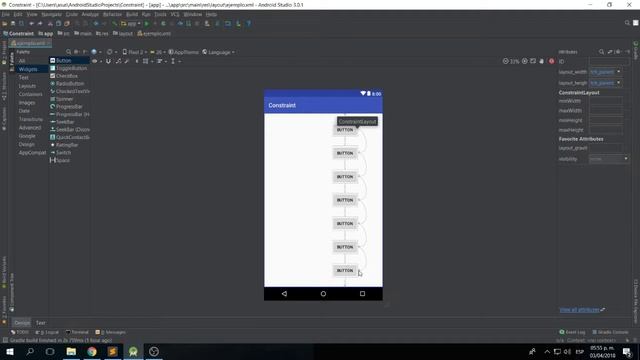Click the Android Studio taskbar icon
Viewport: 640px width, 360px height.
[133, 351]
